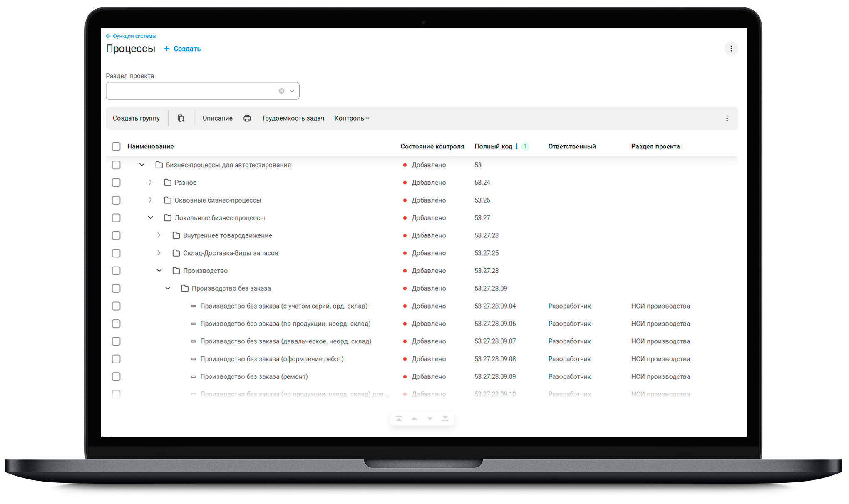This screenshot has height=504, width=849.
Task: Expand the Сквозные бизнес-процессы folder
Action: click(x=150, y=200)
